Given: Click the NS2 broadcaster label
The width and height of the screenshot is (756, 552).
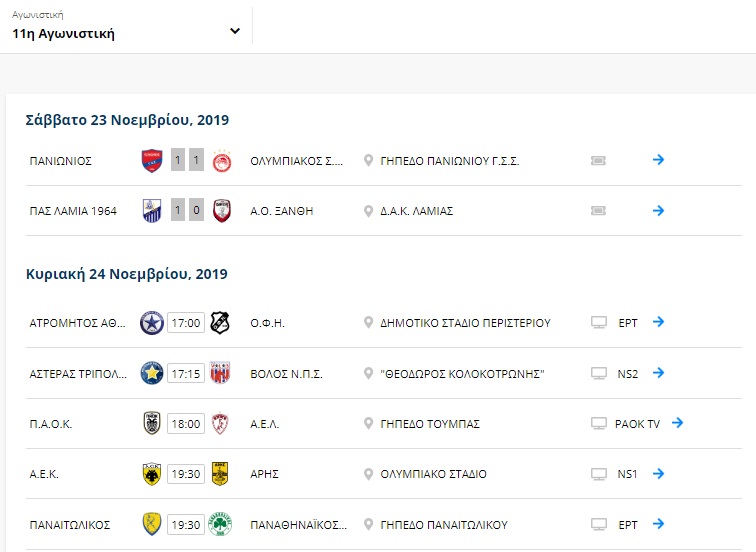Looking at the screenshot, I should tap(628, 374).
